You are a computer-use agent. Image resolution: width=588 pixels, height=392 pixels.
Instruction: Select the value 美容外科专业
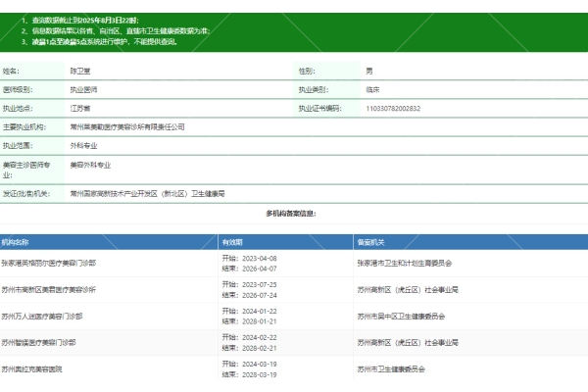click(90, 165)
